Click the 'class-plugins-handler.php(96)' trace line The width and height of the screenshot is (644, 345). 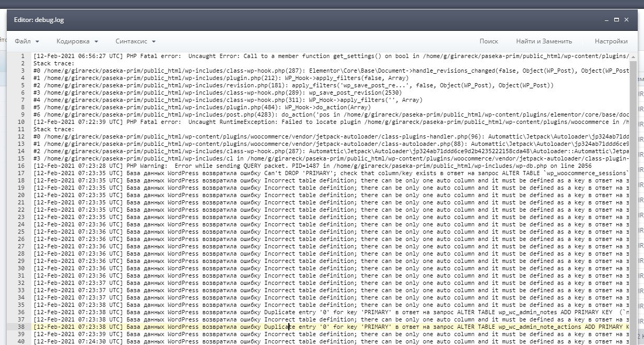(332, 136)
